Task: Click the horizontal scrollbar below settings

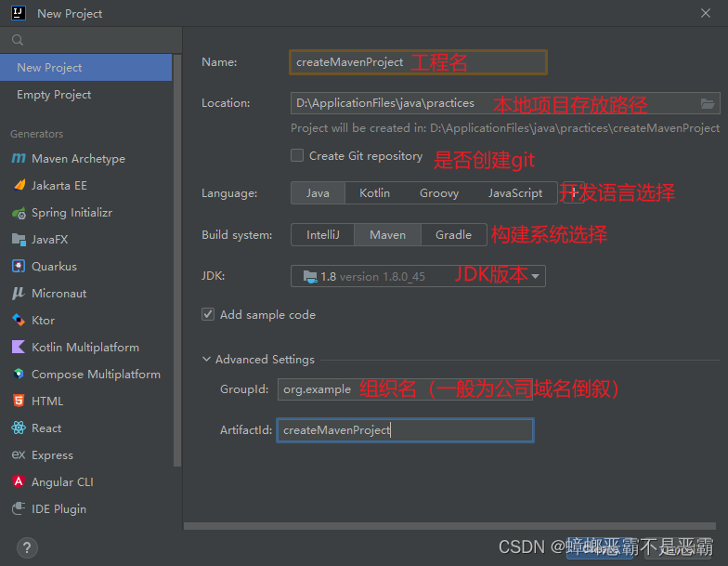Action: point(449,526)
